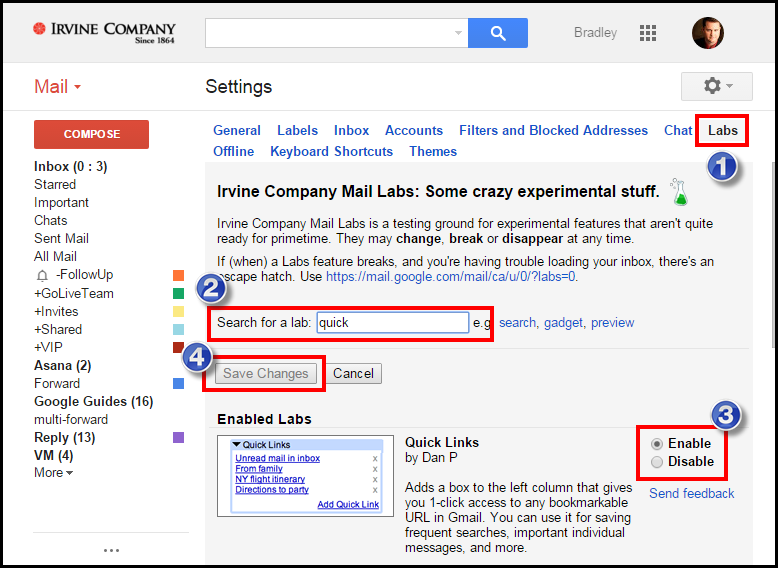Click the light blue +Shared label color

(179, 329)
